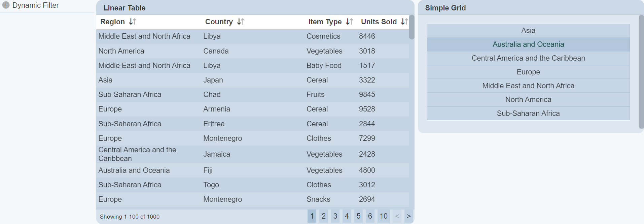Choose Central America and the Caribbean cell

click(528, 58)
